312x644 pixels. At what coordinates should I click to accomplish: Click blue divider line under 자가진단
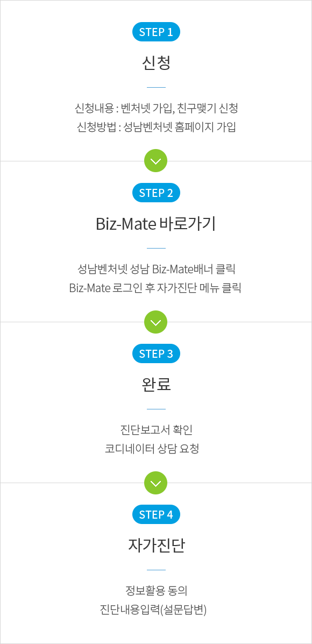pyautogui.click(x=156, y=570)
